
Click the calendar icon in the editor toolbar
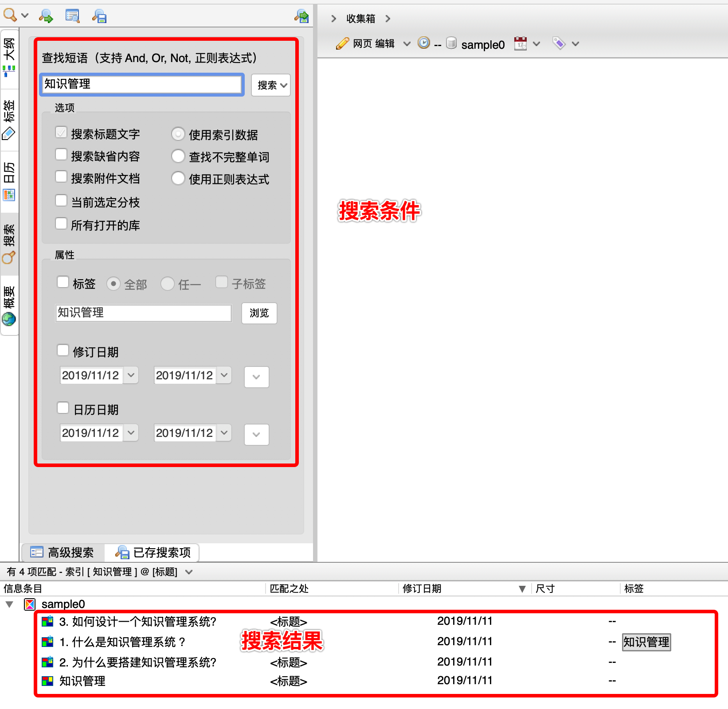coord(521,43)
